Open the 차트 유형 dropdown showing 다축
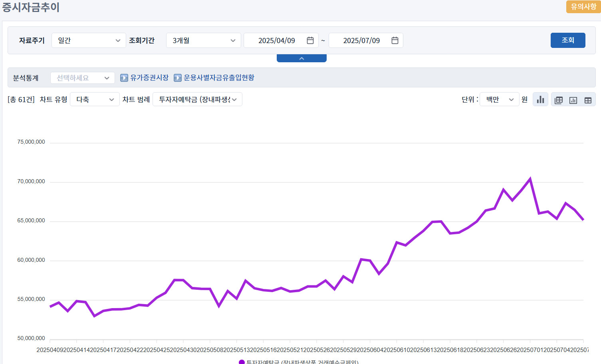601x364 pixels. [x=95, y=99]
